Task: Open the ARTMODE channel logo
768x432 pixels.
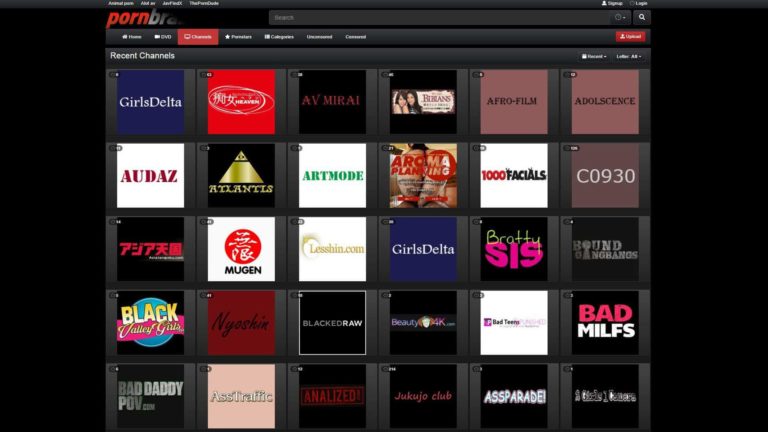Action: click(x=332, y=175)
